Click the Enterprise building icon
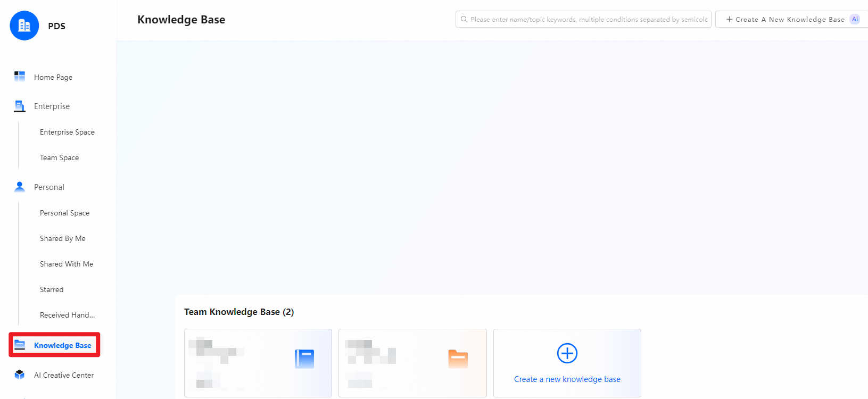 (x=20, y=106)
